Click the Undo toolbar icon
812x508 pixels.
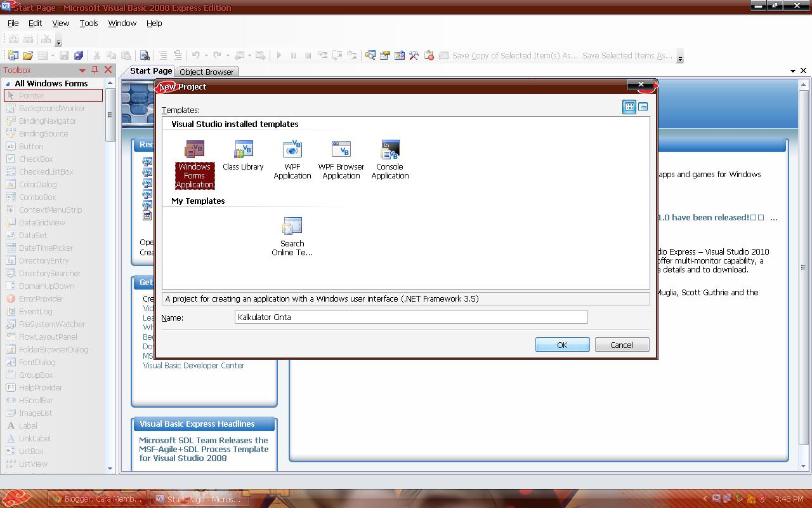click(x=195, y=56)
